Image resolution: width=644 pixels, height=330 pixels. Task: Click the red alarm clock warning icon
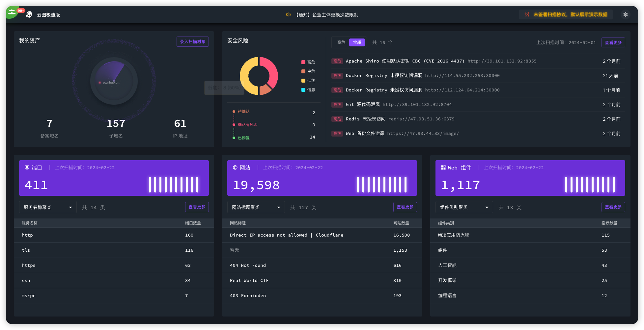click(527, 15)
